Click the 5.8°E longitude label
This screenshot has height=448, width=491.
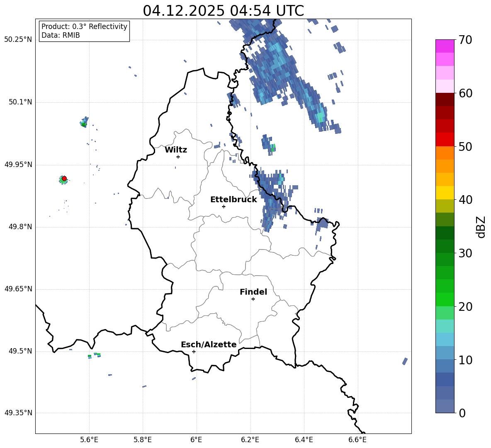point(143,440)
